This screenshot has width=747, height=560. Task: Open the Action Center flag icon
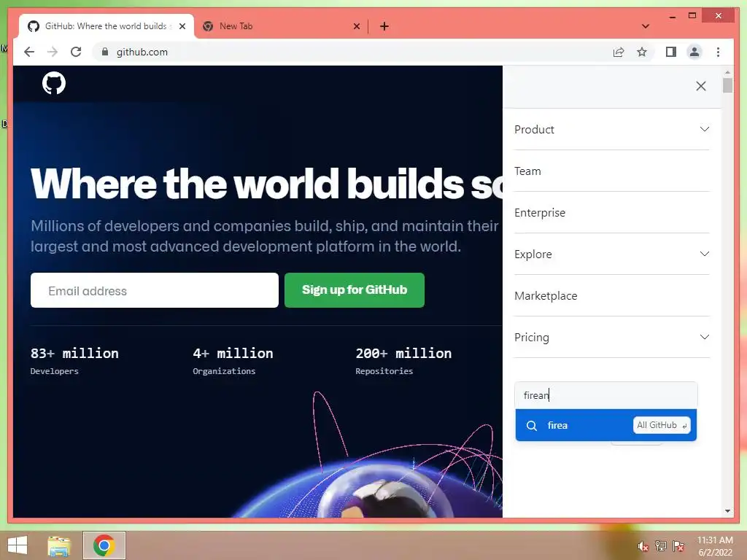click(x=678, y=545)
